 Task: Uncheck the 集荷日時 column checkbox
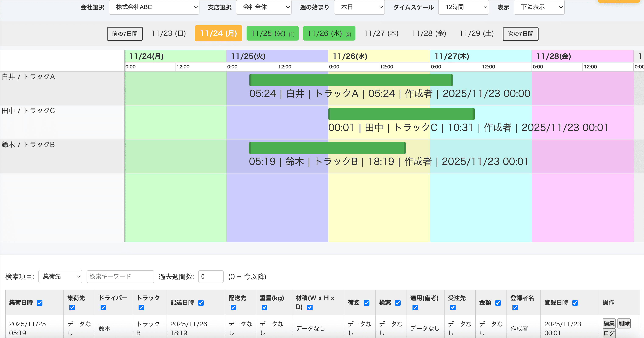pos(39,303)
